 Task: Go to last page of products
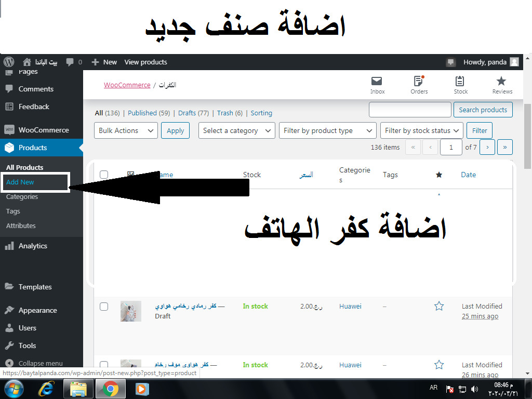click(x=505, y=147)
